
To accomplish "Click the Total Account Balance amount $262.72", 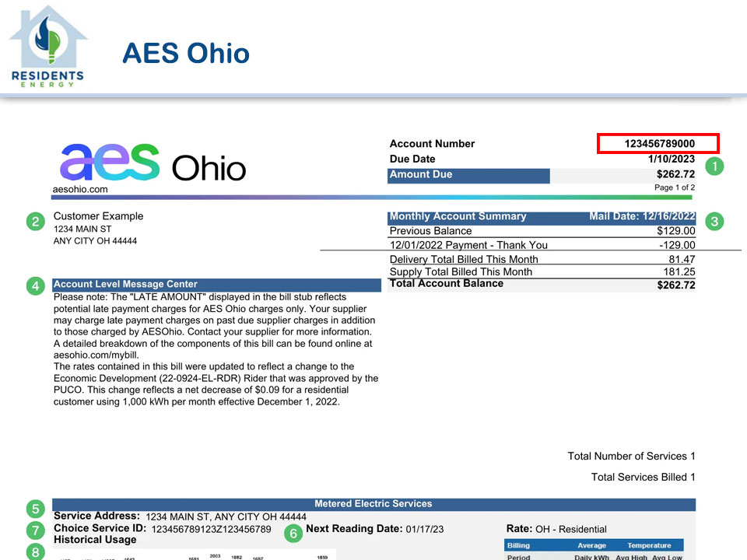I will coord(675,285).
